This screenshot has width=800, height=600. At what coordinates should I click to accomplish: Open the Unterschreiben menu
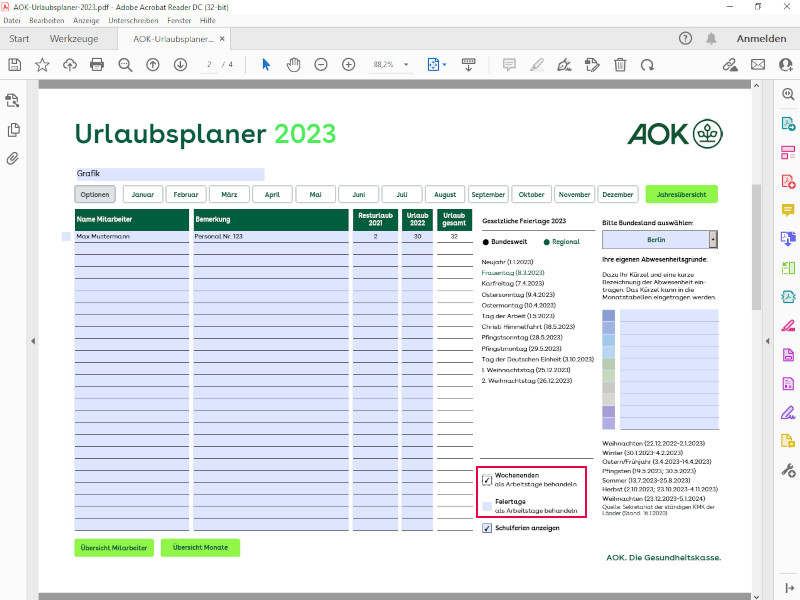point(133,20)
